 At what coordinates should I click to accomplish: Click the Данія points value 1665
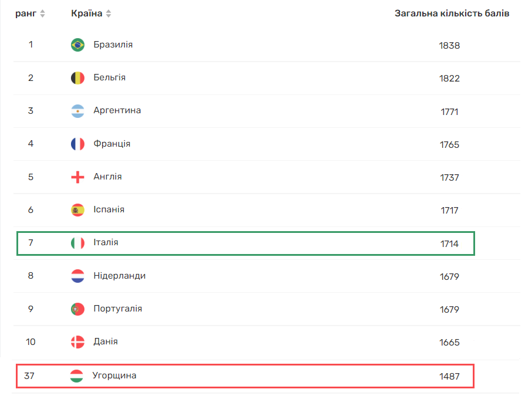(449, 343)
